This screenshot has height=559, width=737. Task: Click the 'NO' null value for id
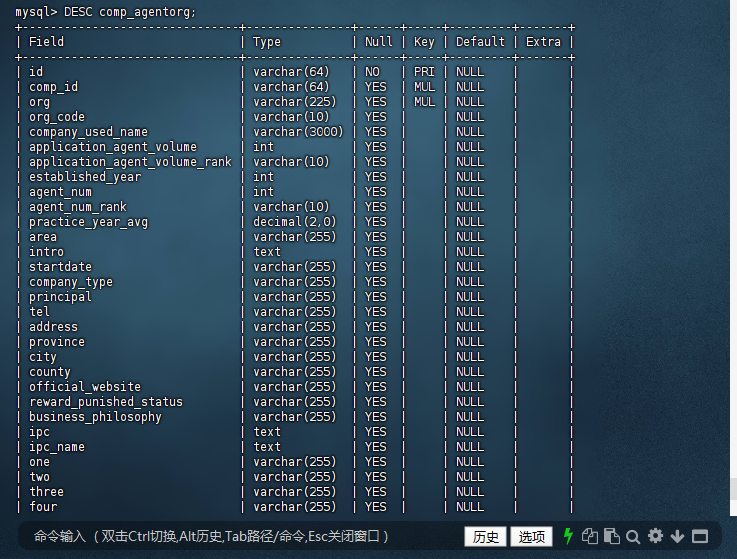tap(372, 72)
